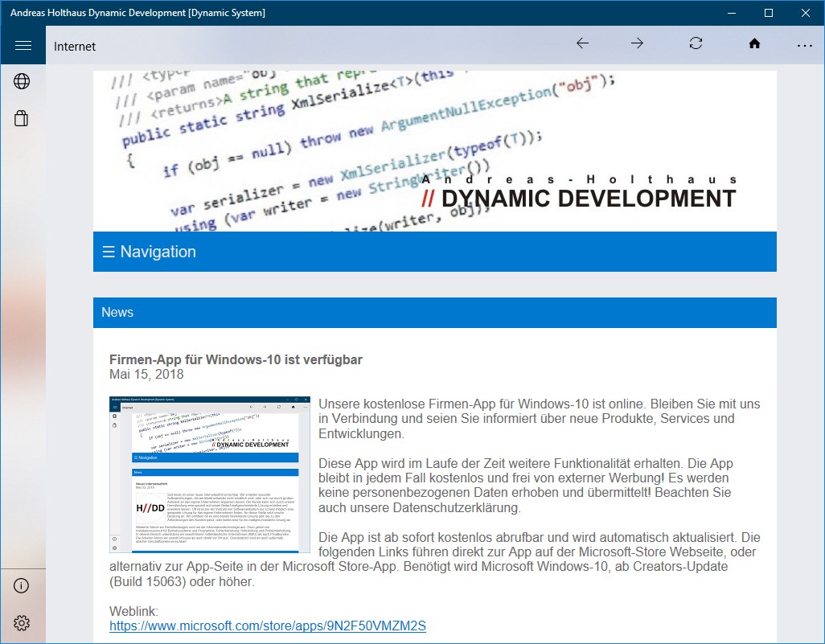Select the globe Internet icon in sidebar
The height and width of the screenshot is (644, 825).
click(22, 80)
